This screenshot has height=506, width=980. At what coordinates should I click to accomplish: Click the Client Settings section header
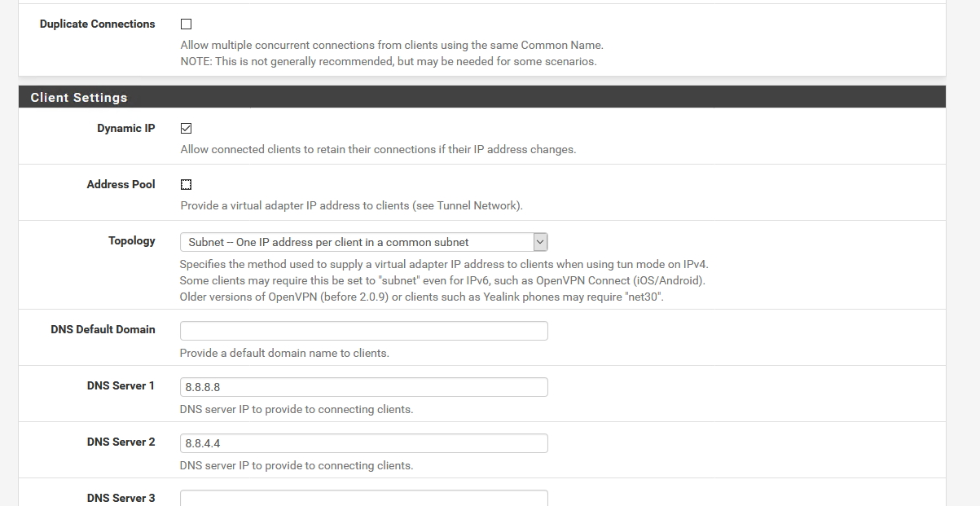click(x=482, y=97)
